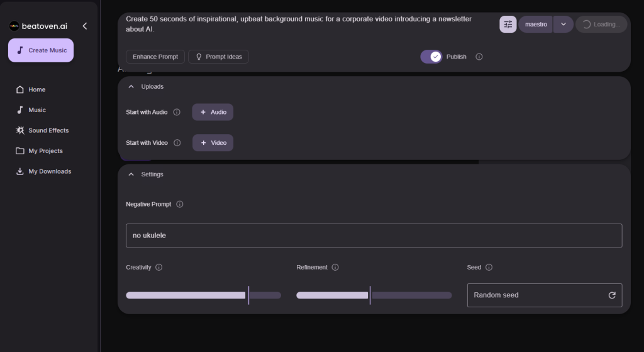Click the info icon next to Refinement

click(x=335, y=267)
